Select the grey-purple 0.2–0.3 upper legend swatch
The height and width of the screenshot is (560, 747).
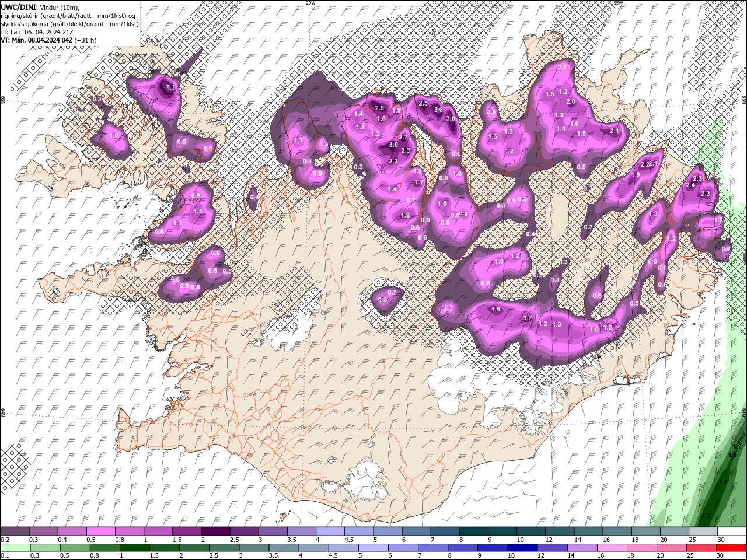(x=15, y=531)
